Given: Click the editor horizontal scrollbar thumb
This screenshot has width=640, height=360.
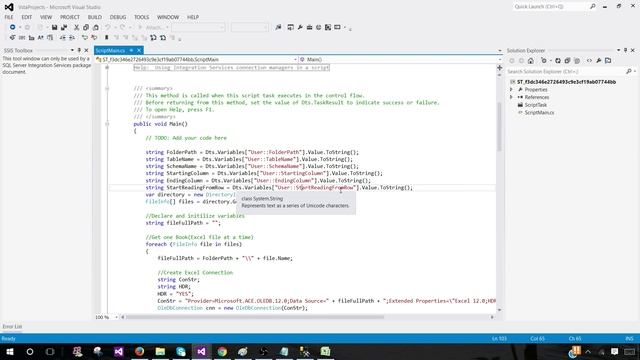Looking at the screenshot, I should point(255,317).
